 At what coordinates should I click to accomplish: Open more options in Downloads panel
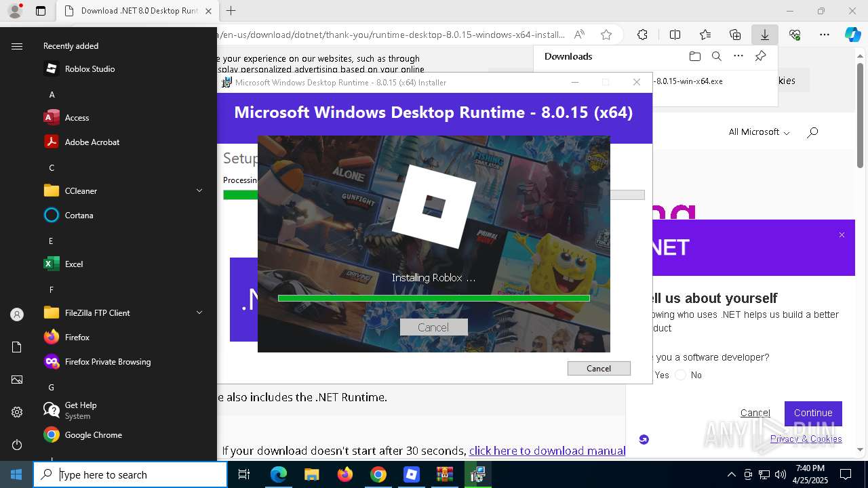(738, 56)
